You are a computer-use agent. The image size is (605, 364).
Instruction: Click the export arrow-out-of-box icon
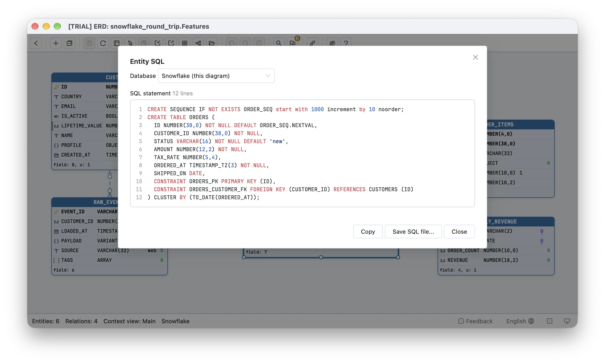point(171,43)
